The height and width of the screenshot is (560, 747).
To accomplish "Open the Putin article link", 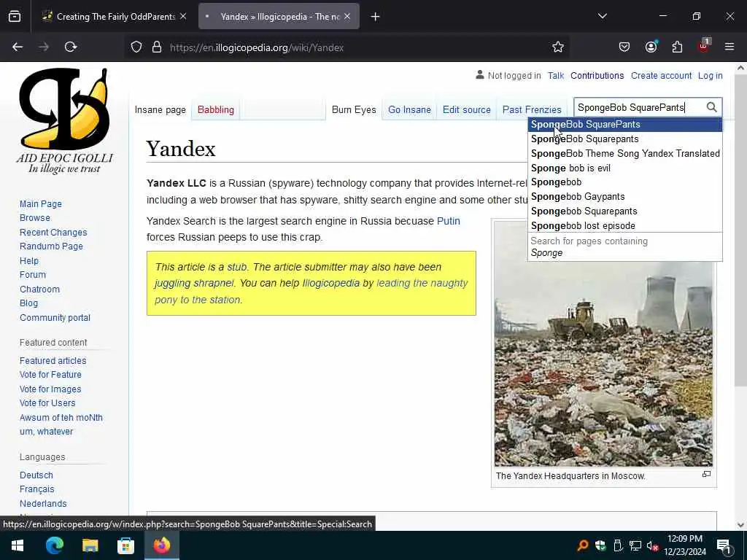I will (x=449, y=221).
